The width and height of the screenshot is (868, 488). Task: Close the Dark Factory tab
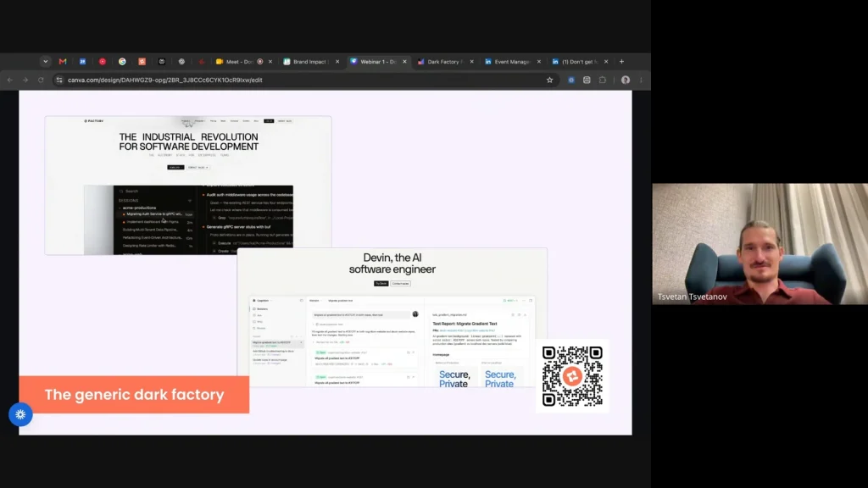(x=471, y=61)
